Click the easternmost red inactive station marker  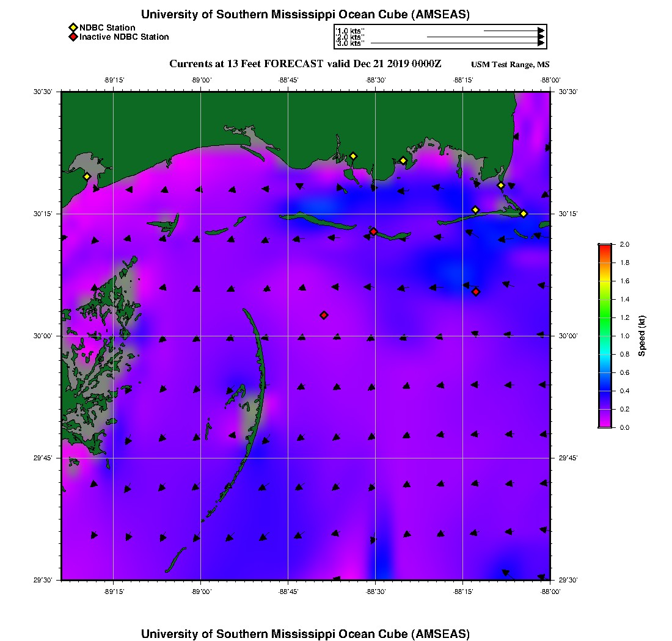click(476, 292)
